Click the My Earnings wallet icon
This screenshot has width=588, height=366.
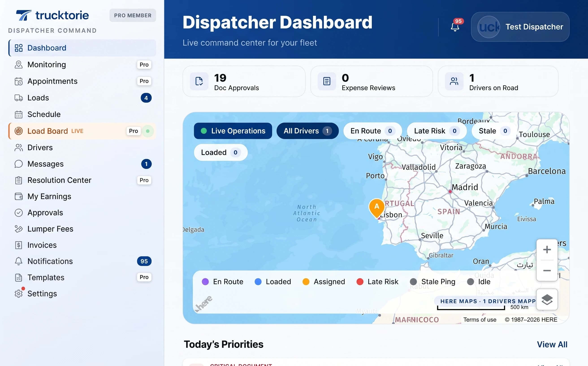(x=19, y=196)
